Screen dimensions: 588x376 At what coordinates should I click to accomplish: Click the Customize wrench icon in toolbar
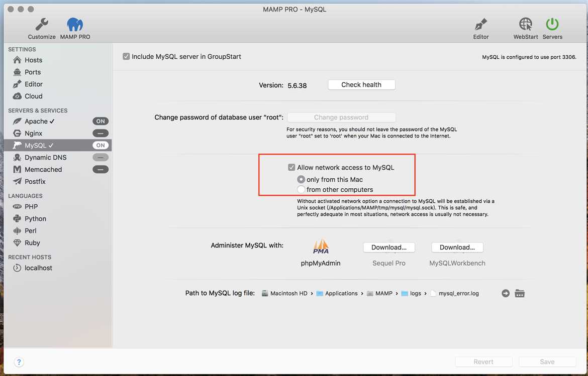tap(42, 25)
